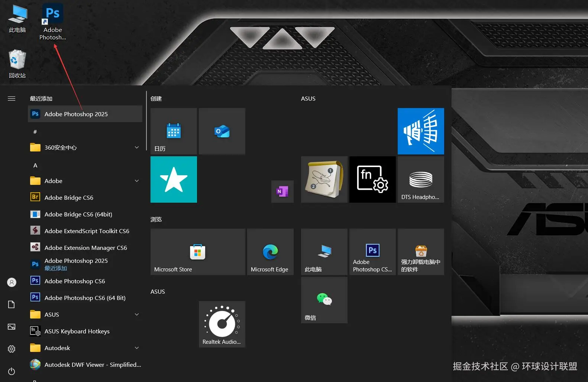The width and height of the screenshot is (588, 382).
Task: Open the DTS Headphone tile
Action: (x=421, y=179)
